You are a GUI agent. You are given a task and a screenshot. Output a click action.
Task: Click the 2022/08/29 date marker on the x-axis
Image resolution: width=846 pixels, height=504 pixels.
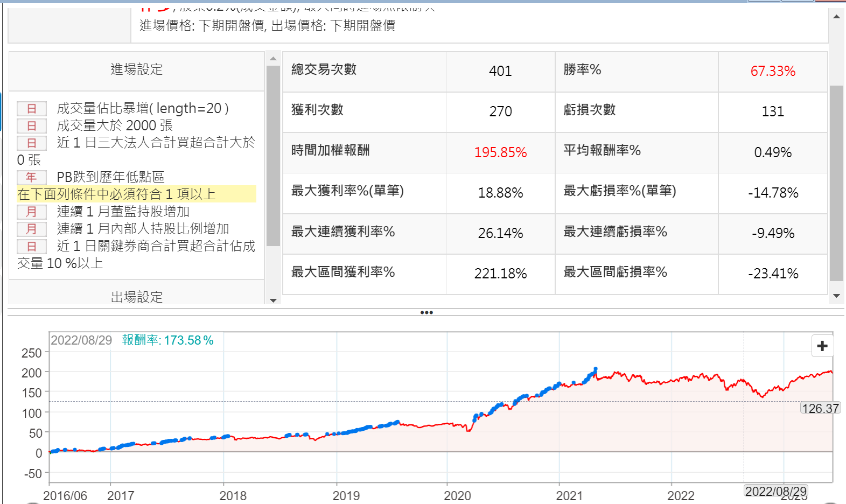775,491
